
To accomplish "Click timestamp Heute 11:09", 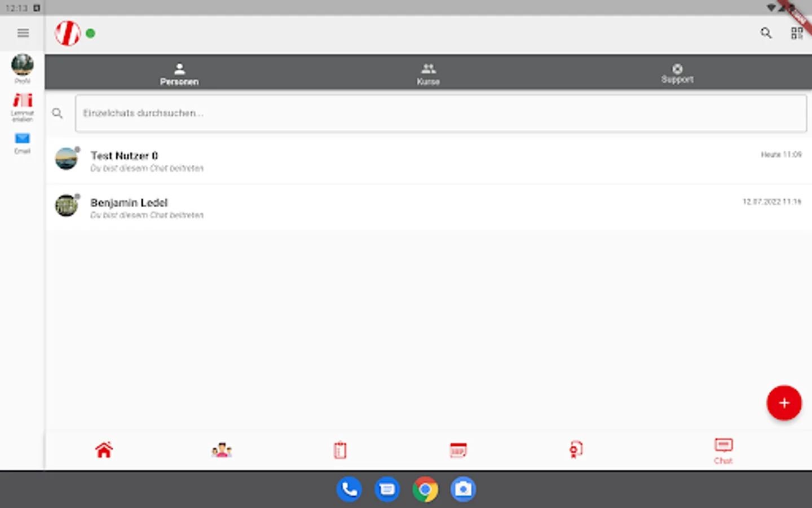I will [x=781, y=155].
